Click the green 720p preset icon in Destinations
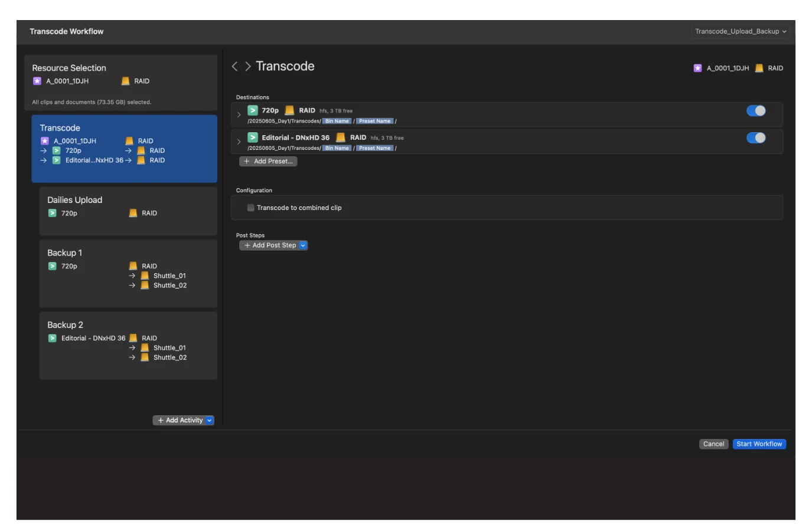This screenshot has height=531, width=812. point(253,110)
